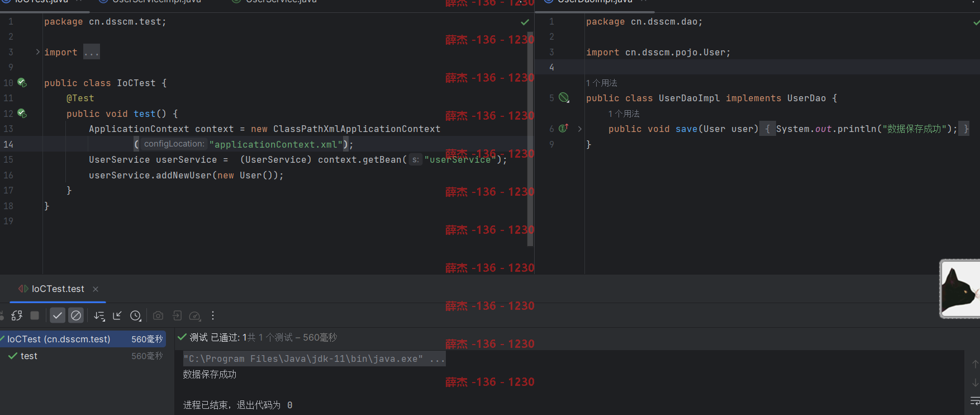The width and height of the screenshot is (980, 415).
Task: Click the 进程已结束 exit code line
Action: click(x=237, y=405)
